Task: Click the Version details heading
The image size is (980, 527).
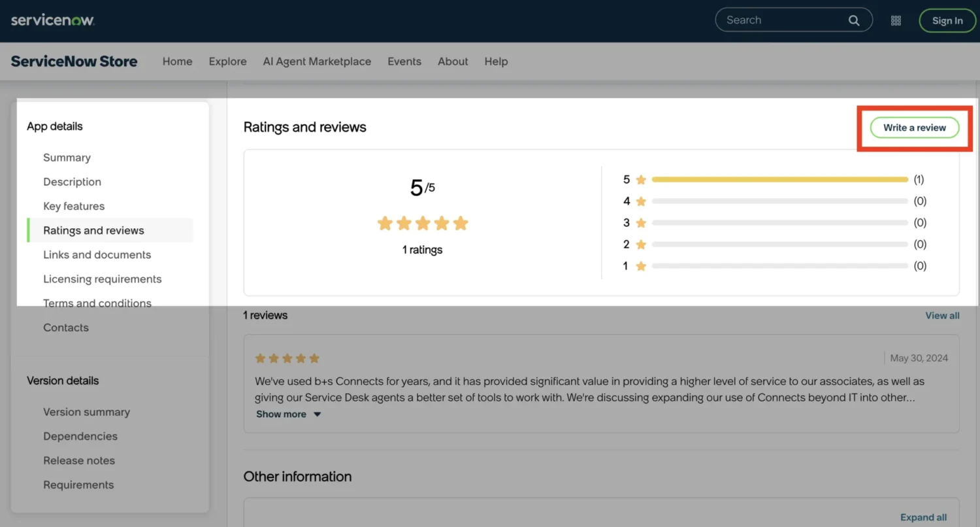Action: pyautogui.click(x=63, y=381)
